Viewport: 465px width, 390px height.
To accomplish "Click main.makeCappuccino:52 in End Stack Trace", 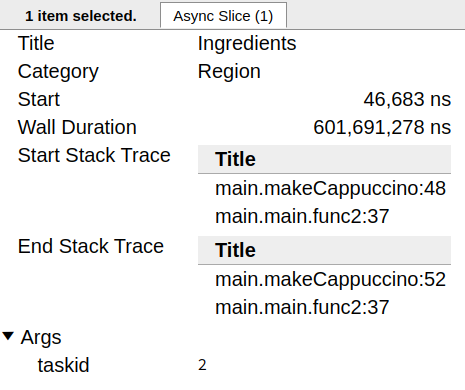I will (330, 279).
